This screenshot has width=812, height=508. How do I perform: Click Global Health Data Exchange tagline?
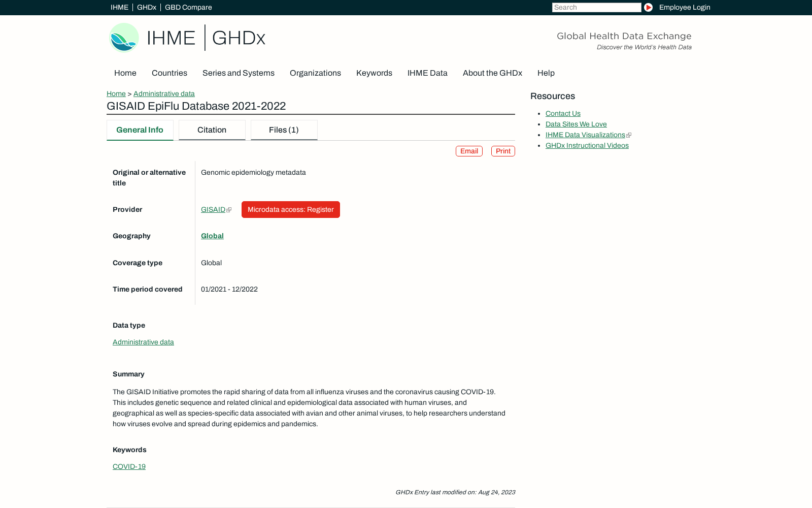pyautogui.click(x=624, y=36)
